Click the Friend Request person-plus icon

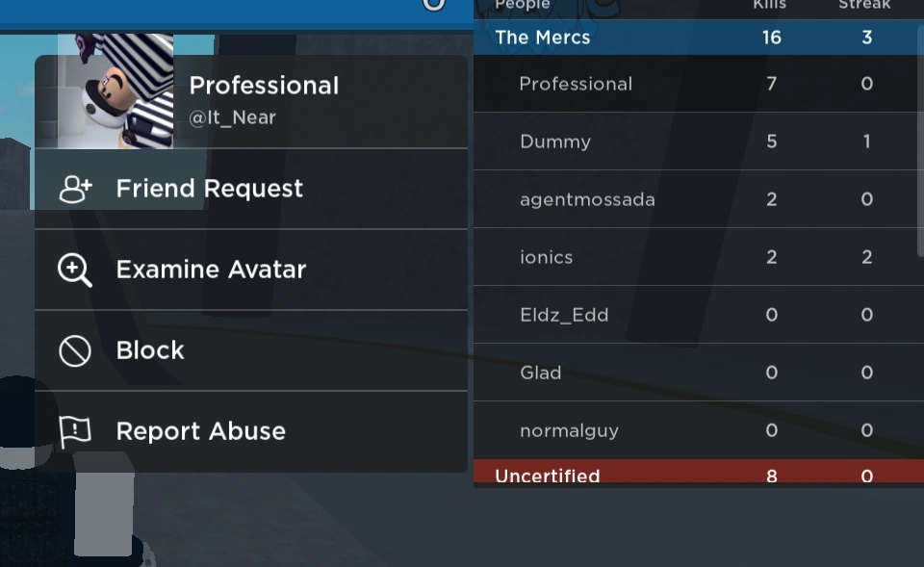[x=75, y=190]
